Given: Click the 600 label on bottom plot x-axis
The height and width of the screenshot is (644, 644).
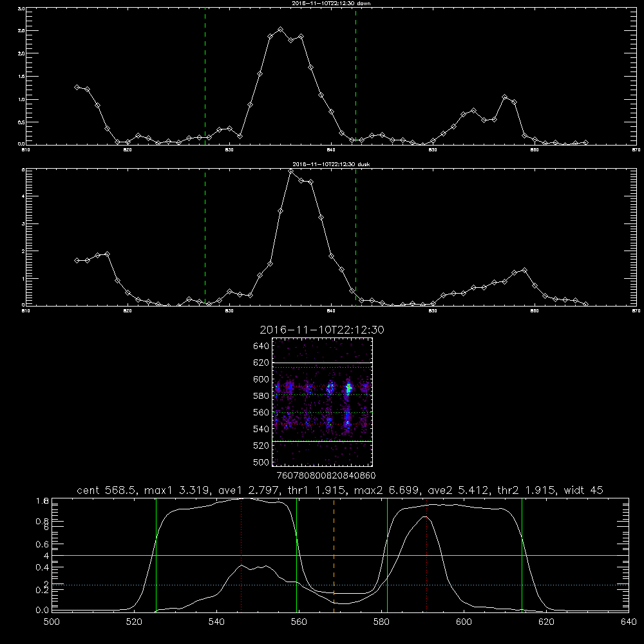Looking at the screenshot, I should click(x=464, y=621).
